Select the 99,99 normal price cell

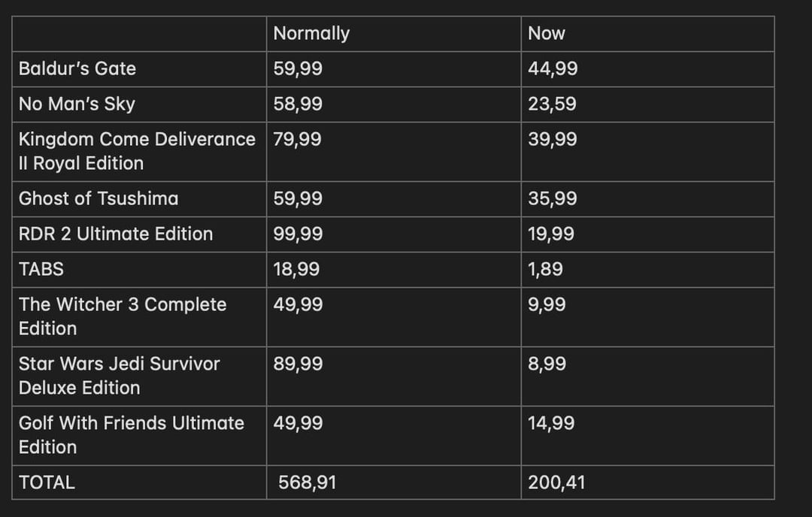coord(298,234)
